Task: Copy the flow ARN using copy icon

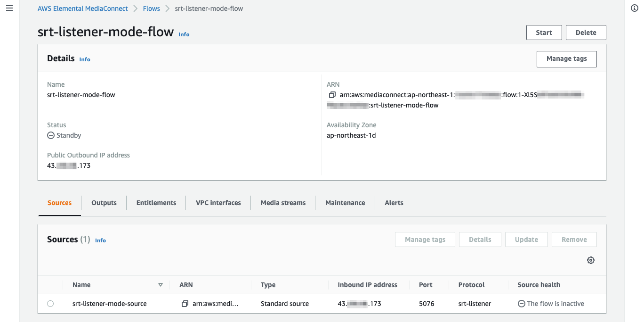Action: pyautogui.click(x=332, y=95)
